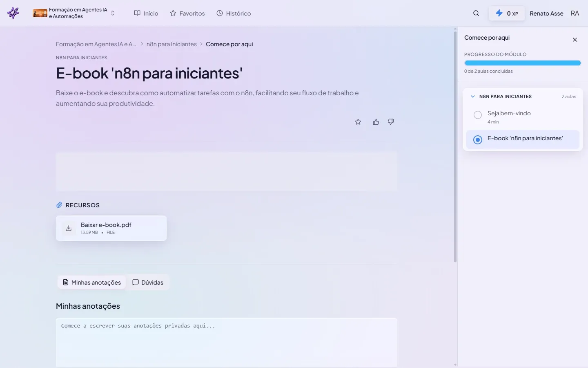Mark Seja bem-vindo lesson circle

point(478,115)
